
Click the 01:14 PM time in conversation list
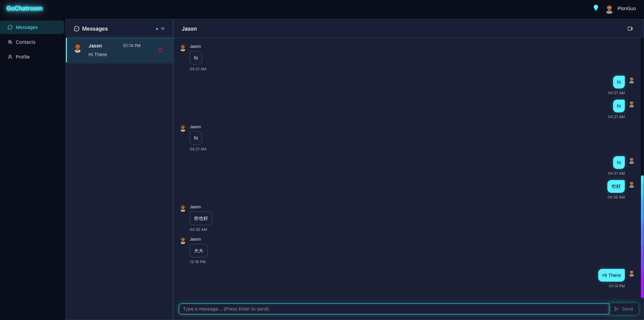coord(132,46)
